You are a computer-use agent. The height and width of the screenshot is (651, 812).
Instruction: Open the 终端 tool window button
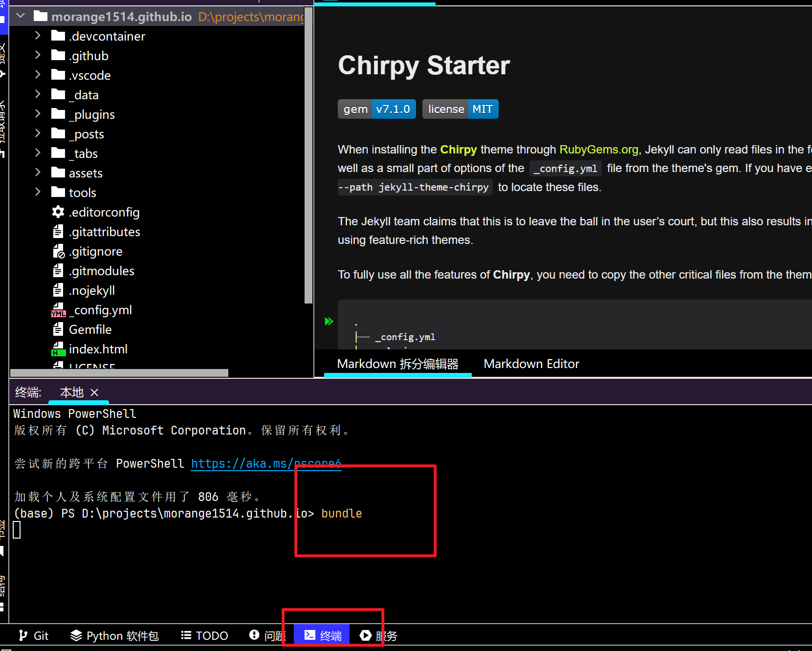coord(322,635)
